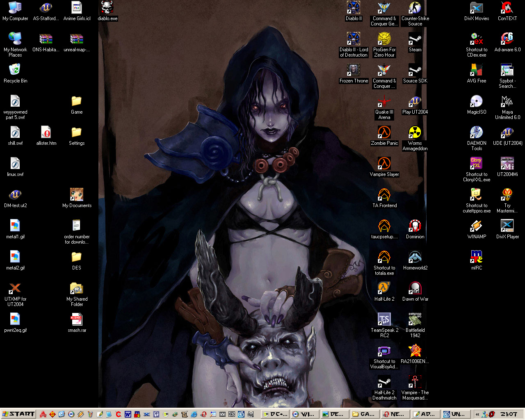525x420 pixels.
Task: Select the smash.rar archive
Action: click(x=77, y=323)
